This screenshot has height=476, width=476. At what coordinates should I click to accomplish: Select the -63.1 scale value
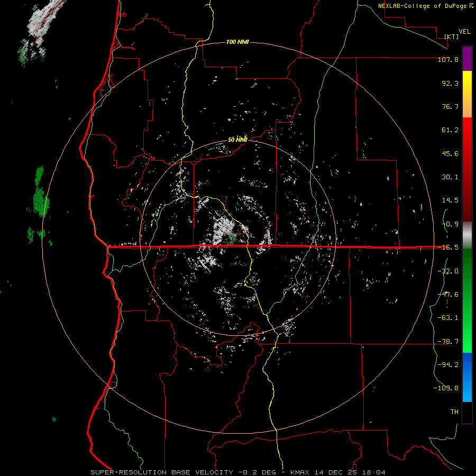tap(448, 318)
